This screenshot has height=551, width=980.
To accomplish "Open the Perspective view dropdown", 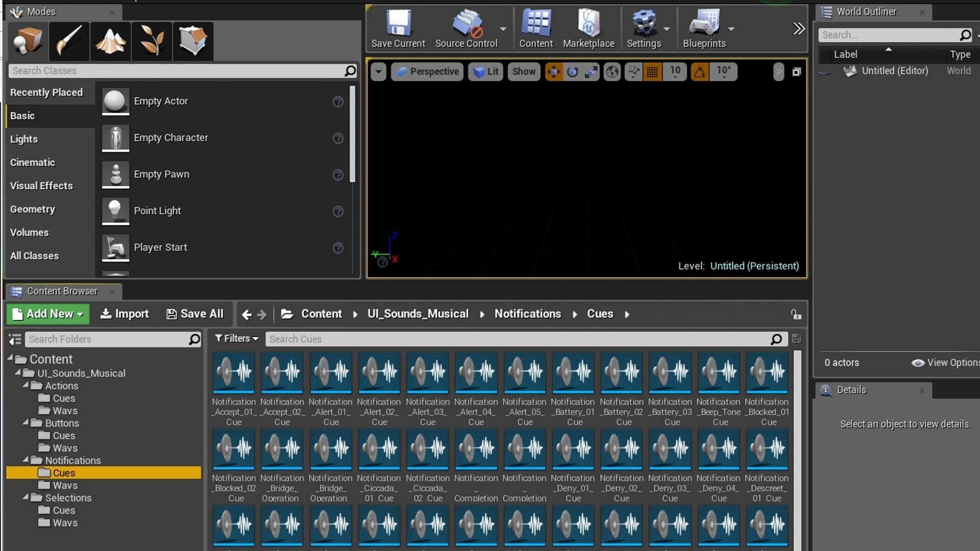I will [427, 71].
